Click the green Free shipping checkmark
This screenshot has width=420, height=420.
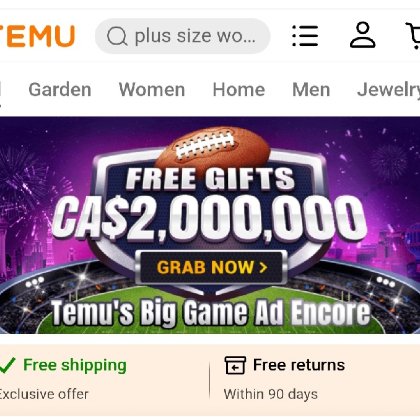(7, 365)
